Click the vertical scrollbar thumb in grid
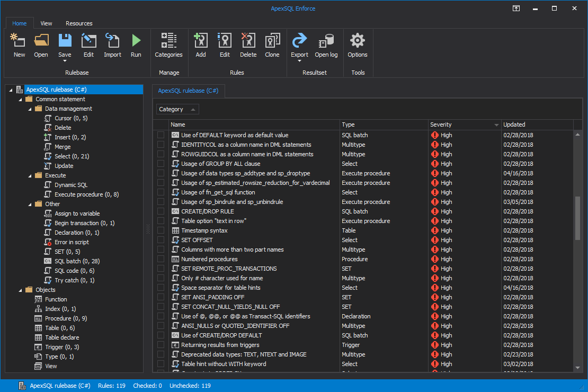Viewport: 588px width, 392px height. click(577, 218)
